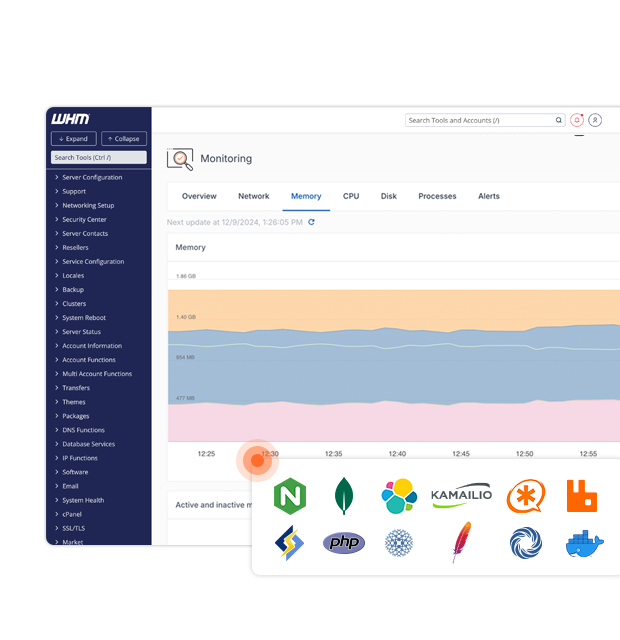The image size is (620, 640).
Task: Open Multi Account Functions in sidebar
Action: [x=97, y=374]
